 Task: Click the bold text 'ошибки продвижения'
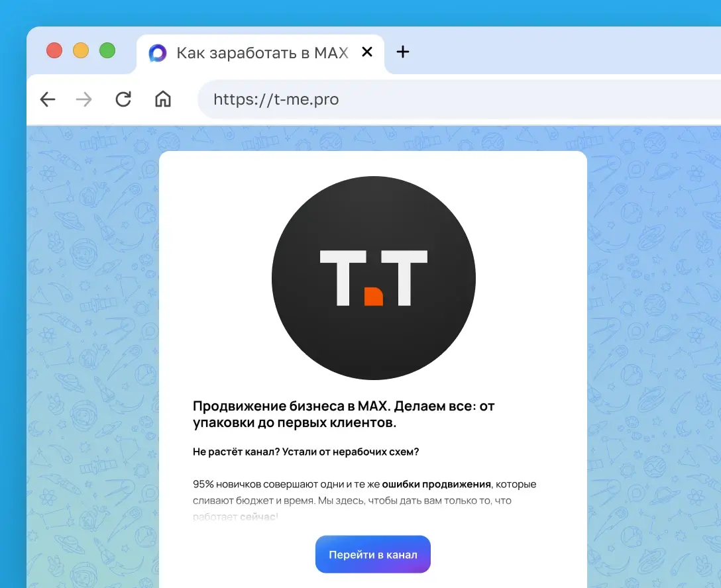click(x=436, y=484)
